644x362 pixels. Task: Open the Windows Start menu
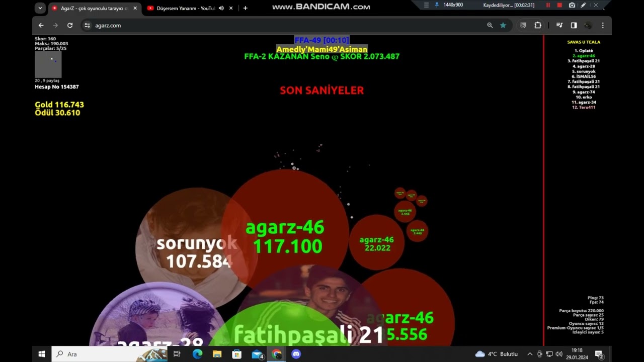(x=42, y=354)
